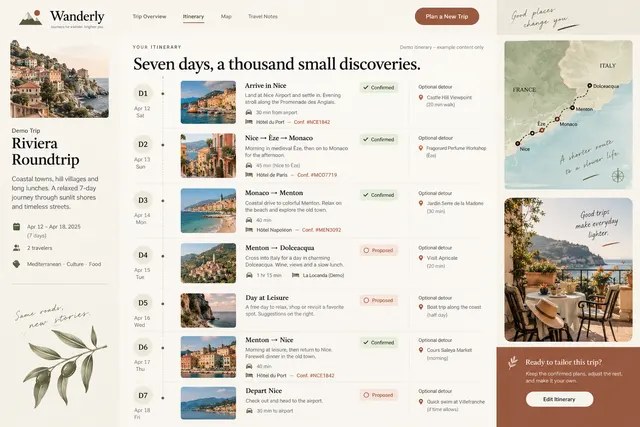Open confirmation link #NCE1842 on day one
640x427 pixels.
pyautogui.click(x=312, y=122)
